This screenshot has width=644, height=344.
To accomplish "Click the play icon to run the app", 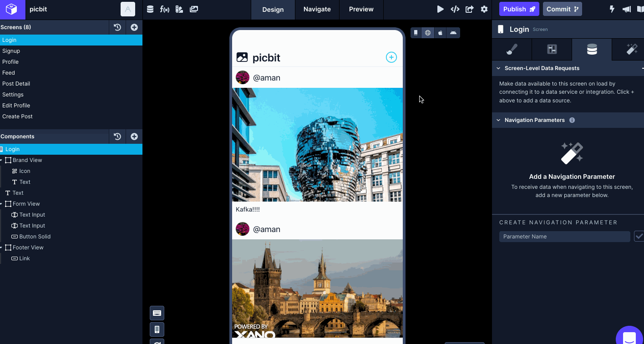I will (440, 9).
